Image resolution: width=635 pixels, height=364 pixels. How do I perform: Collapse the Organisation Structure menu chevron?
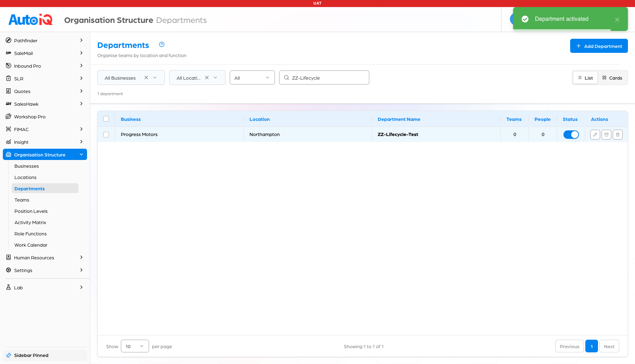point(81,154)
